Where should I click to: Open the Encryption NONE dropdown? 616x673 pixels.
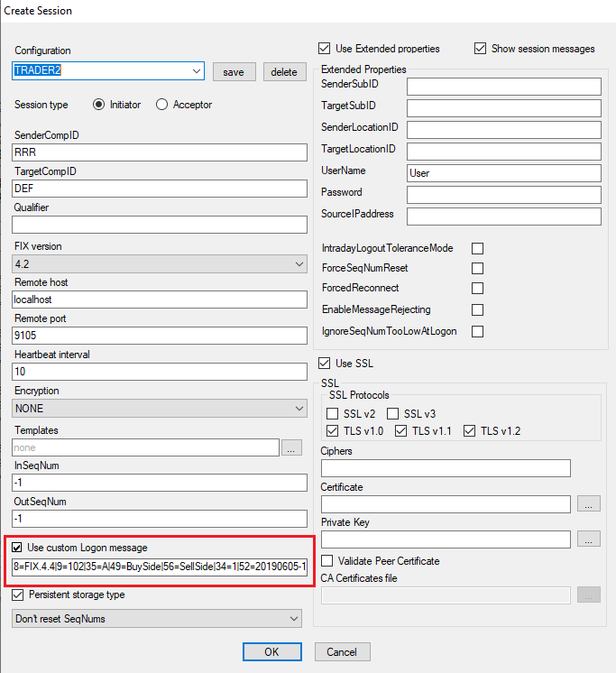160,408
